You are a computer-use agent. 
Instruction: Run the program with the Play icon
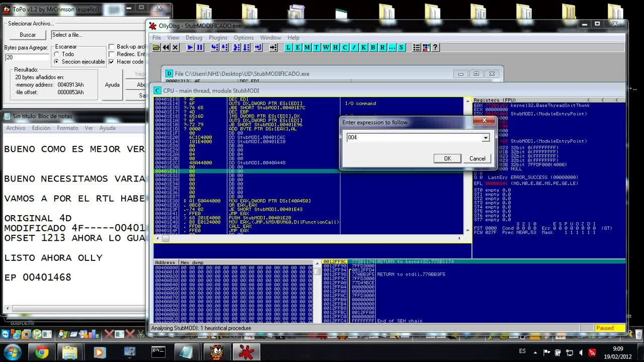[190, 47]
